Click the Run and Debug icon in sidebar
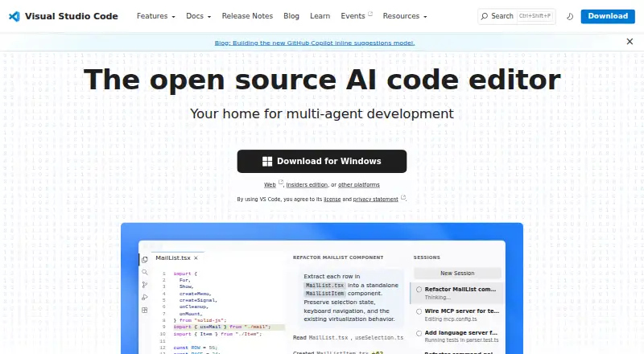This screenshot has height=354, width=644. point(145,298)
